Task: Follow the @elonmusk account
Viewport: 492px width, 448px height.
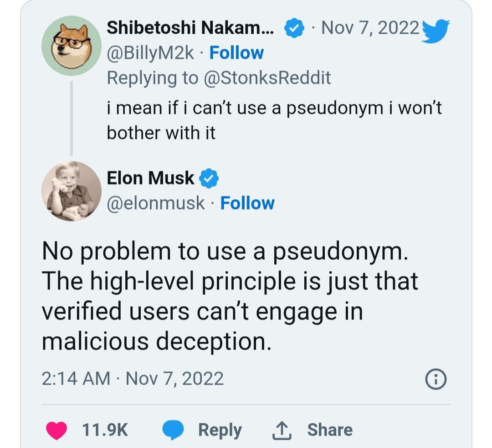Action: coord(247,203)
